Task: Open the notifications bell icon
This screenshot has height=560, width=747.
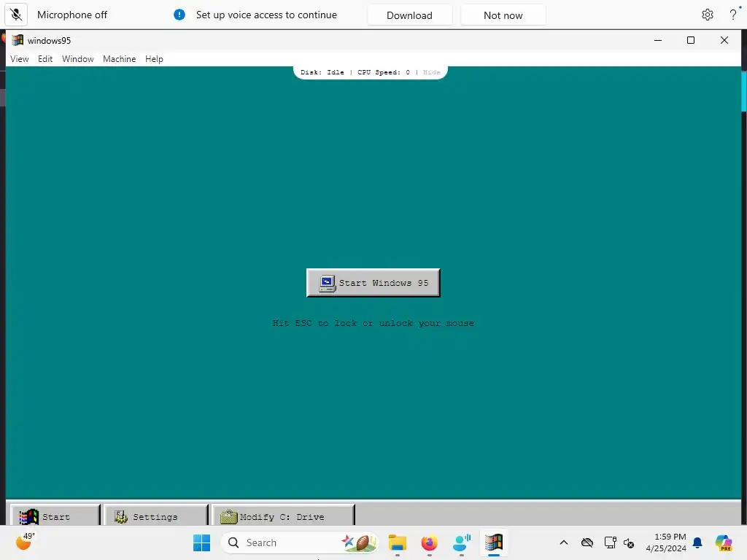Action: click(697, 542)
